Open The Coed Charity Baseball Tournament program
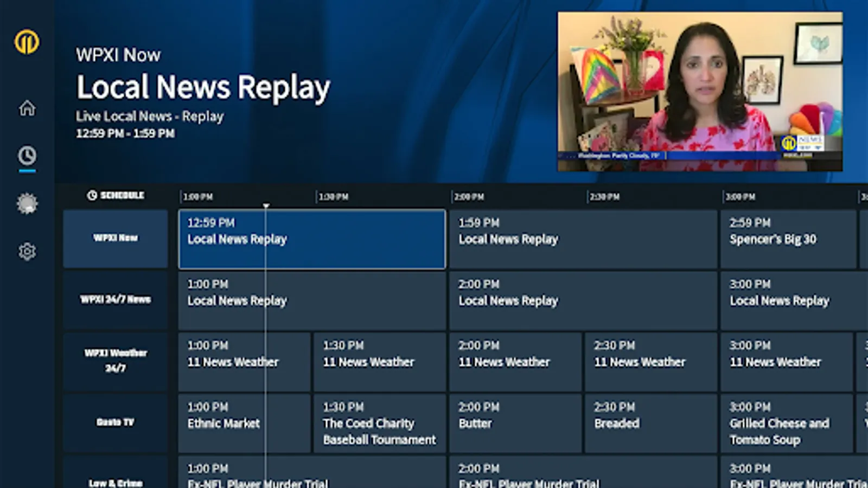868x488 pixels. [380, 423]
